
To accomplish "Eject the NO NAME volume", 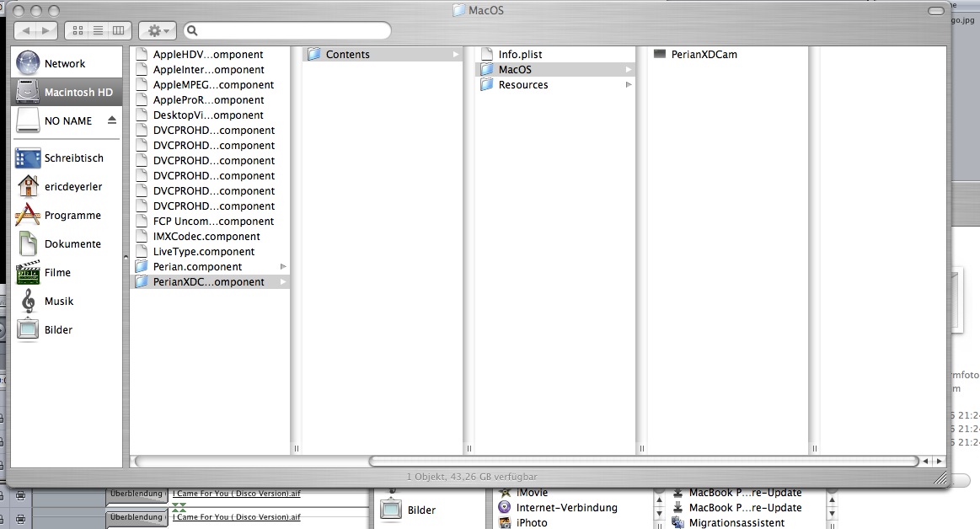I will [112, 120].
